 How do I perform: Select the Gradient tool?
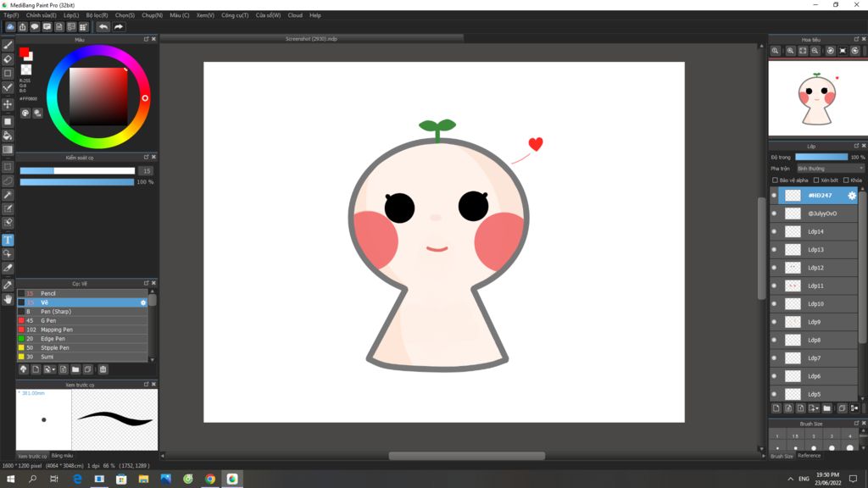click(x=8, y=149)
